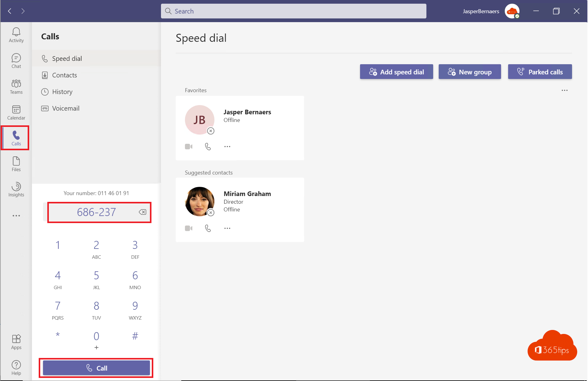Select Voicemail in Calls menu
Image resolution: width=588 pixels, height=381 pixels.
point(96,108)
